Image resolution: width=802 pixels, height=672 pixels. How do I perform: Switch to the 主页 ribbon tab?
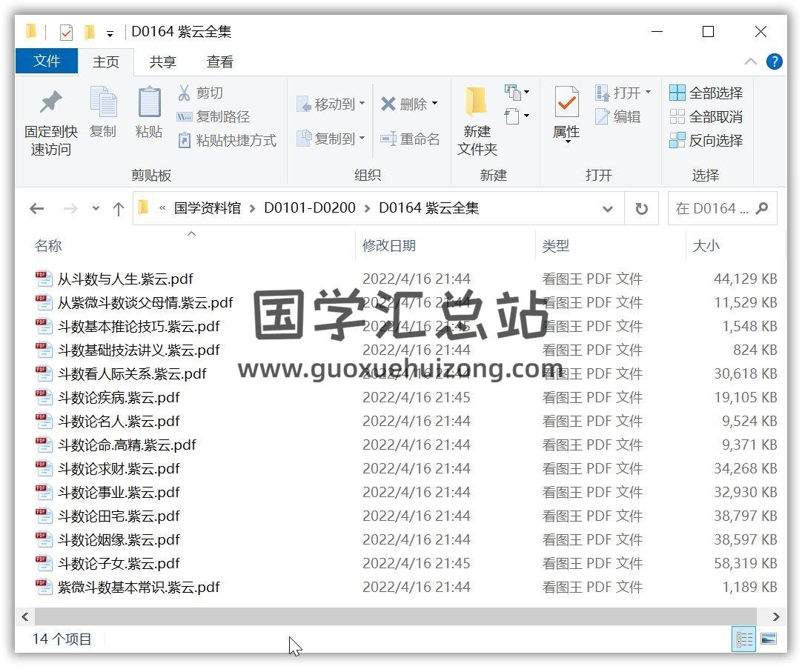(106, 62)
